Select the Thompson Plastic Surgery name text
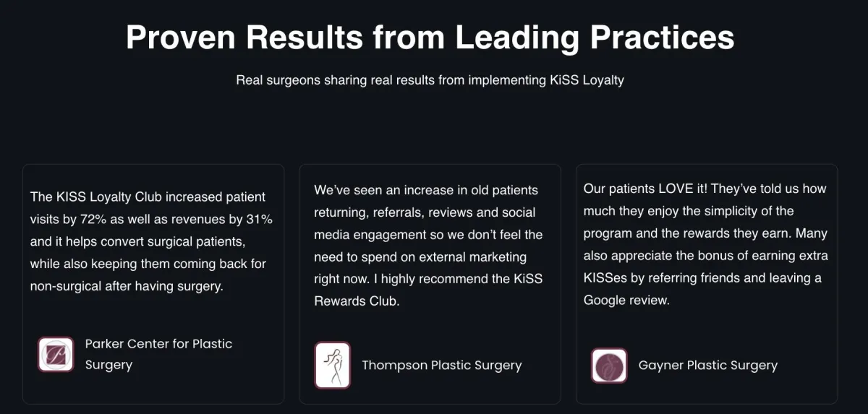Screen dimensions: 868x414 tap(442, 365)
